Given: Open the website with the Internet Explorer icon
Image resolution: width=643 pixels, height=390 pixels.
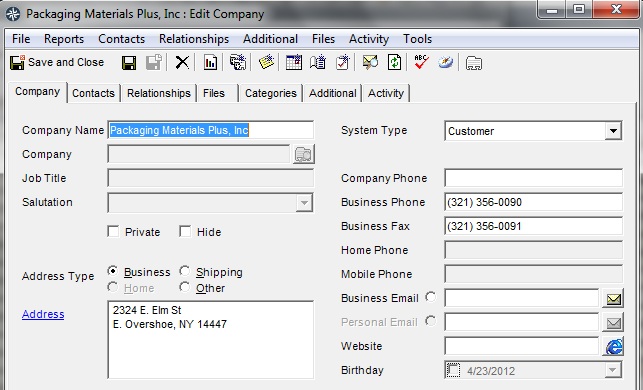Looking at the screenshot, I should click(613, 347).
